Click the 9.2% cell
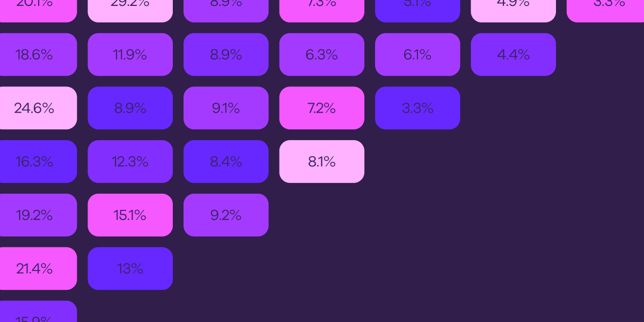Image resolution: width=644 pixels, height=322 pixels. 226,215
